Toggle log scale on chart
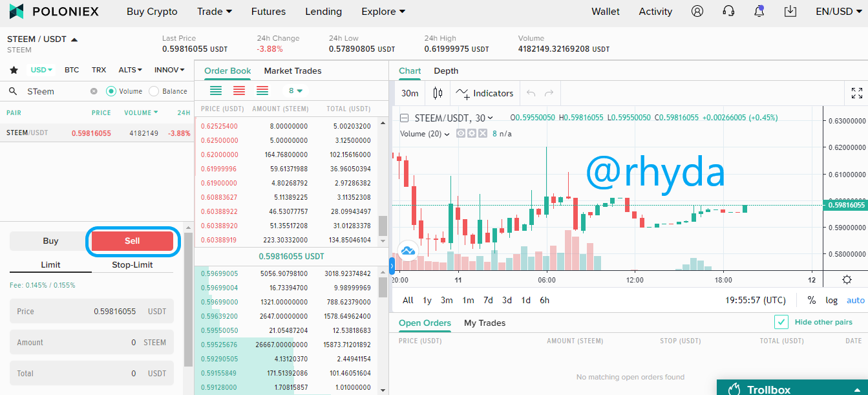This screenshot has height=395, width=868. coord(831,300)
